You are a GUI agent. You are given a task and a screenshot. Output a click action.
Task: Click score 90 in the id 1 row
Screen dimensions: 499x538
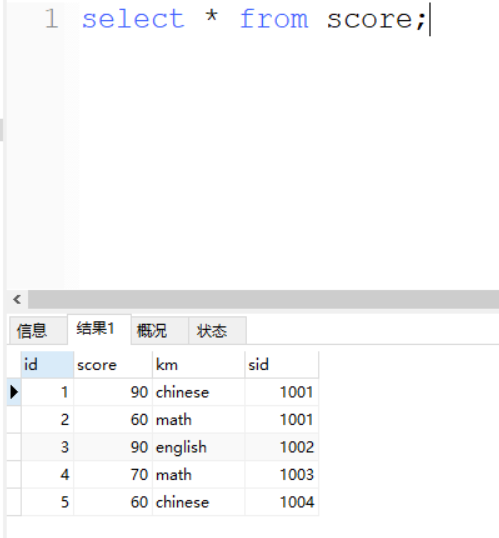[x=113, y=392]
